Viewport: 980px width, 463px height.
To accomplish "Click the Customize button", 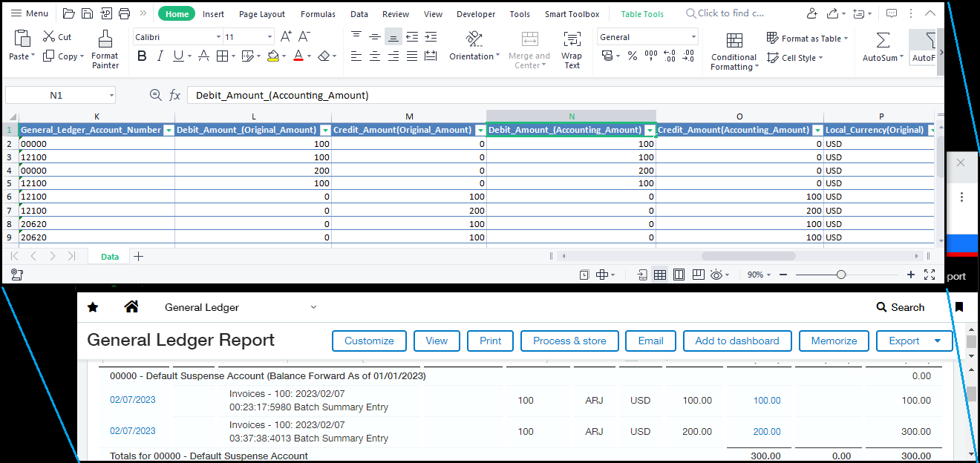I will tap(369, 341).
